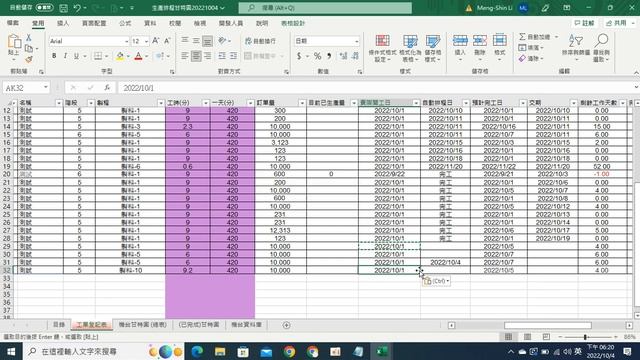Decrease decimal places
This screenshot has height=360, width=640.
355,56
